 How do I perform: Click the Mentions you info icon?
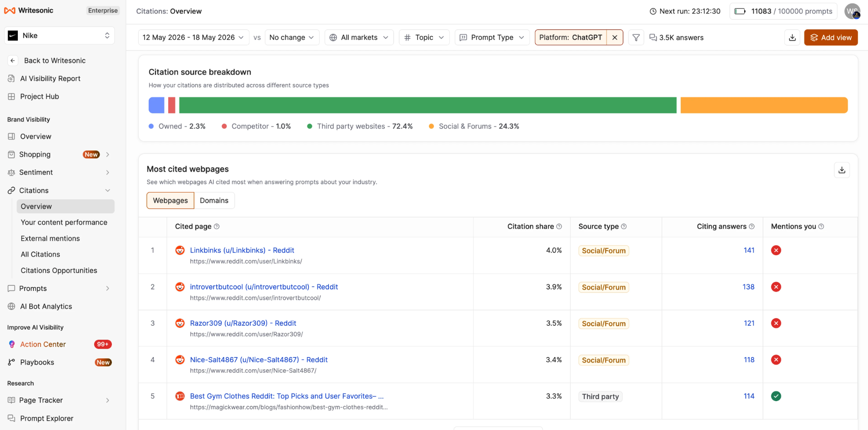(821, 226)
